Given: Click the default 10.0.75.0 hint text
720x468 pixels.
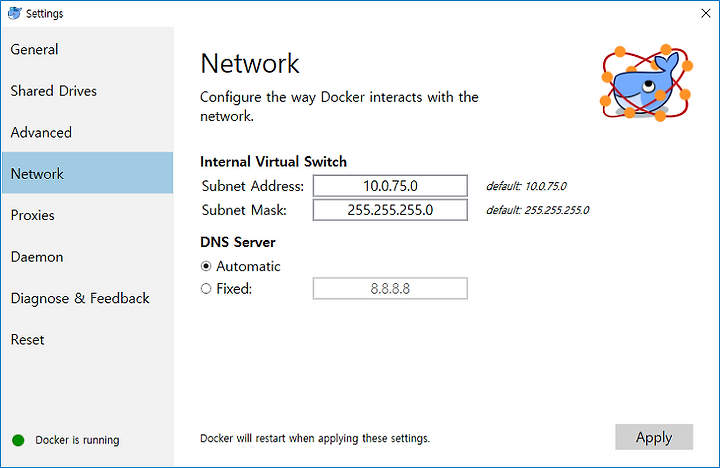Looking at the screenshot, I should (x=526, y=186).
